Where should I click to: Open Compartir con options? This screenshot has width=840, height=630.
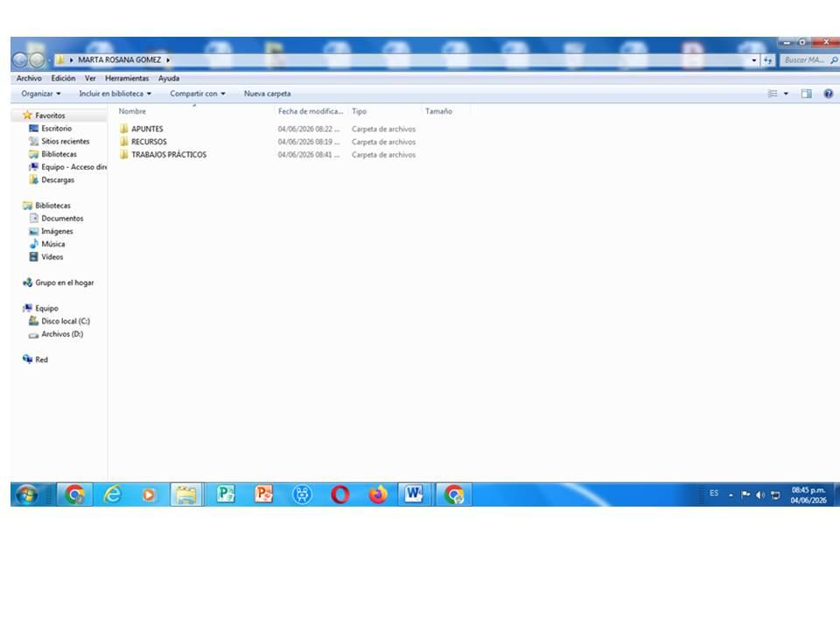[x=197, y=94]
